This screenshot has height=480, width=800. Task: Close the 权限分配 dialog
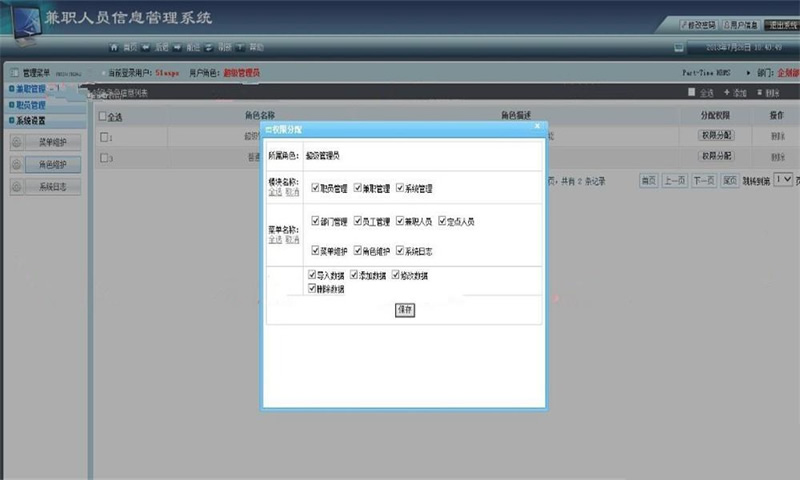pyautogui.click(x=537, y=125)
